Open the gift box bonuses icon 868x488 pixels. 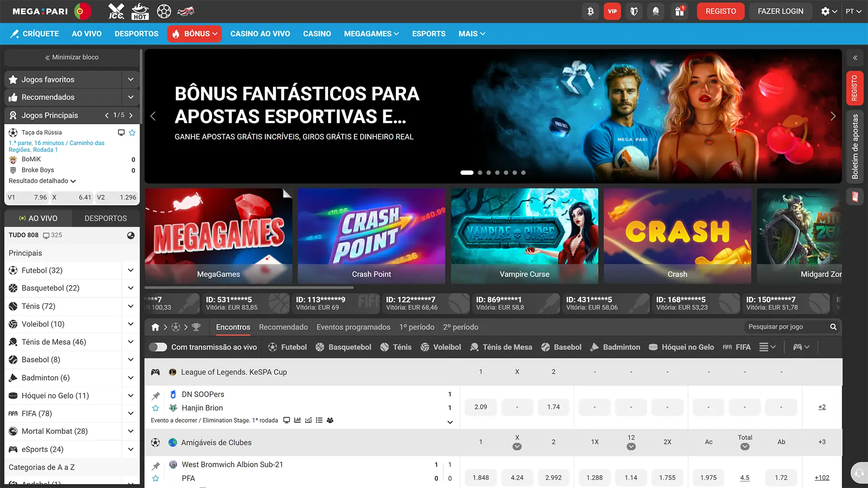point(679,11)
